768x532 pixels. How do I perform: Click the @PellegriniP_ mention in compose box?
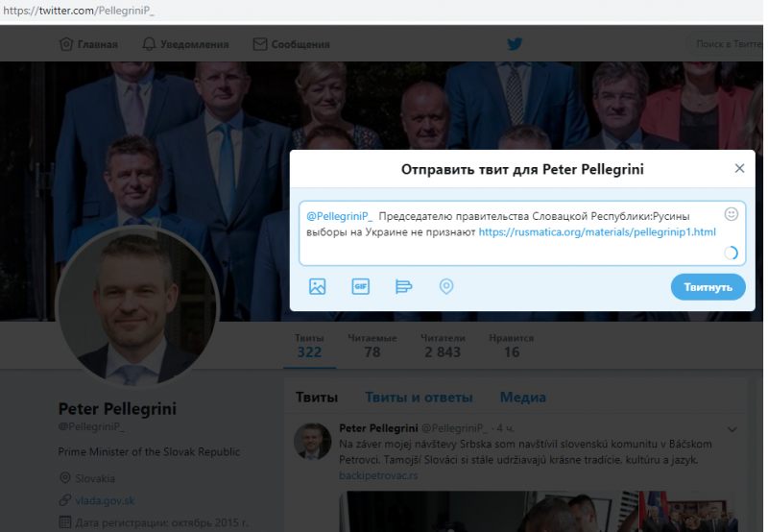click(340, 216)
